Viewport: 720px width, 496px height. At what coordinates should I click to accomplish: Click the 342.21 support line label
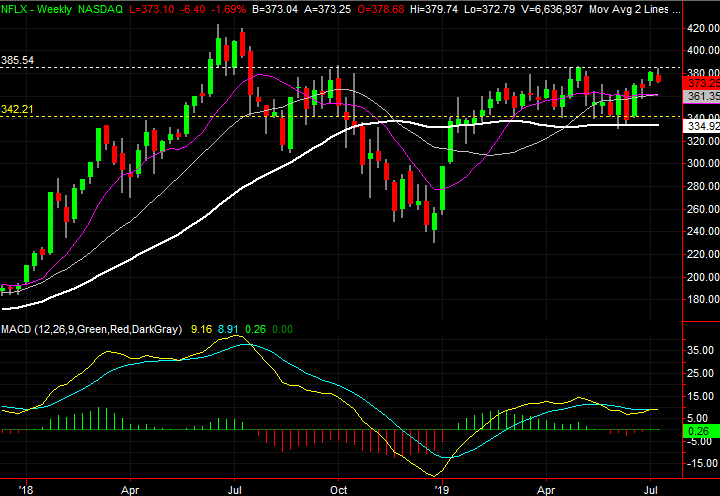pos(17,109)
